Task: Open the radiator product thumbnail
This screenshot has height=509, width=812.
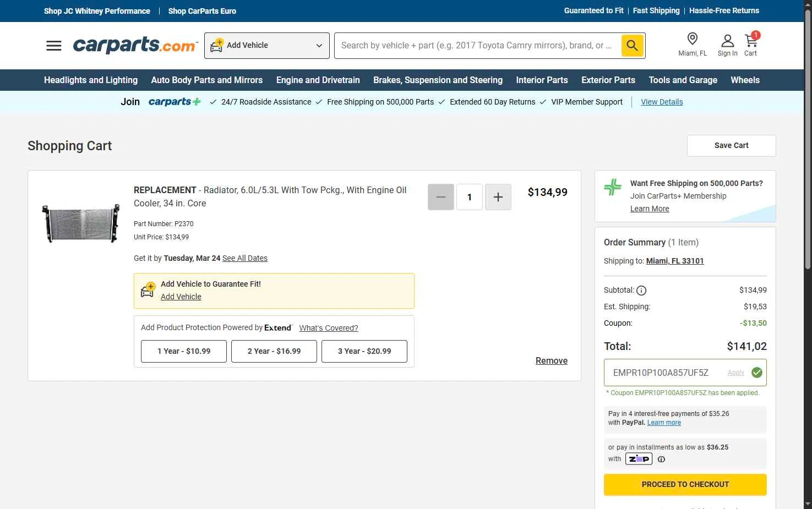Action: (x=81, y=223)
